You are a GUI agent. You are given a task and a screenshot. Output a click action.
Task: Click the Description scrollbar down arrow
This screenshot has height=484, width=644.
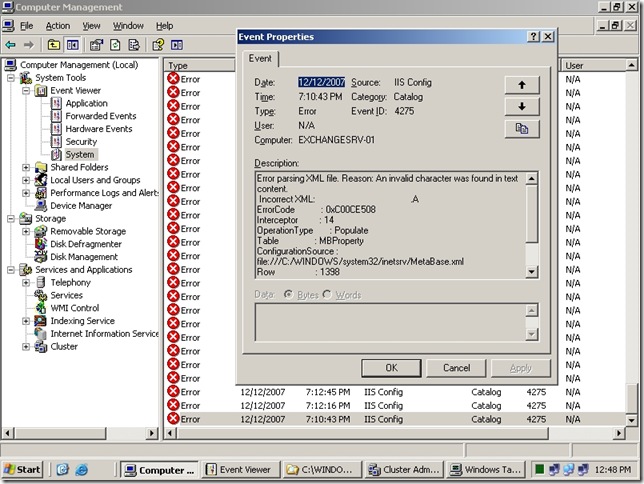(531, 271)
